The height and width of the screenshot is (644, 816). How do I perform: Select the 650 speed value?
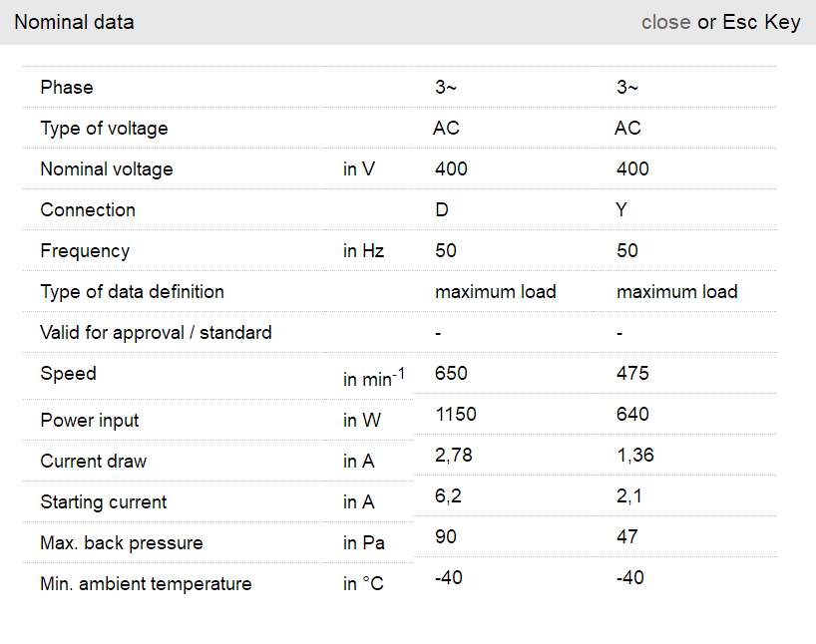451,374
